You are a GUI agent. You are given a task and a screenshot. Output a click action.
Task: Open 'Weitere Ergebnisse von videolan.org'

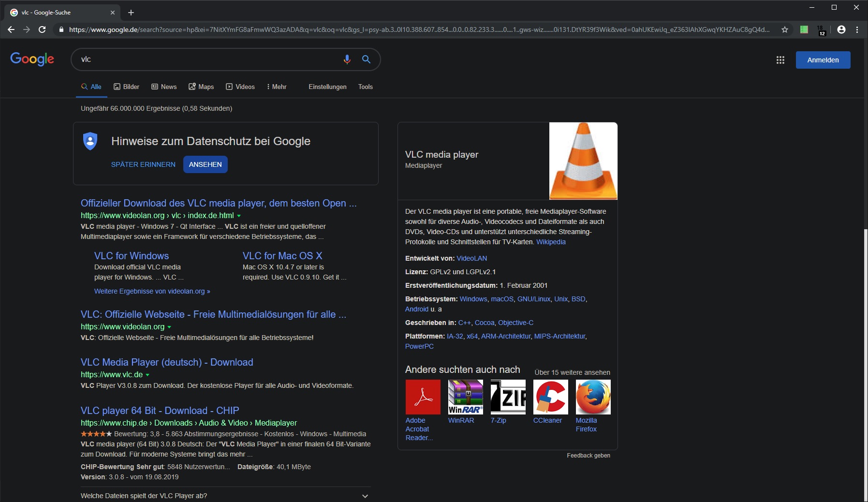[x=152, y=291]
